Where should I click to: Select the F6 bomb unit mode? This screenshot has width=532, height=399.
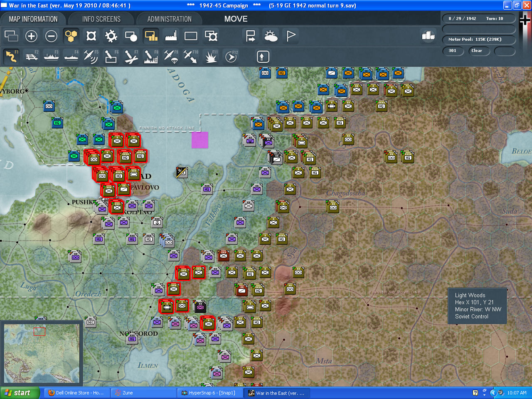pyautogui.click(x=111, y=57)
